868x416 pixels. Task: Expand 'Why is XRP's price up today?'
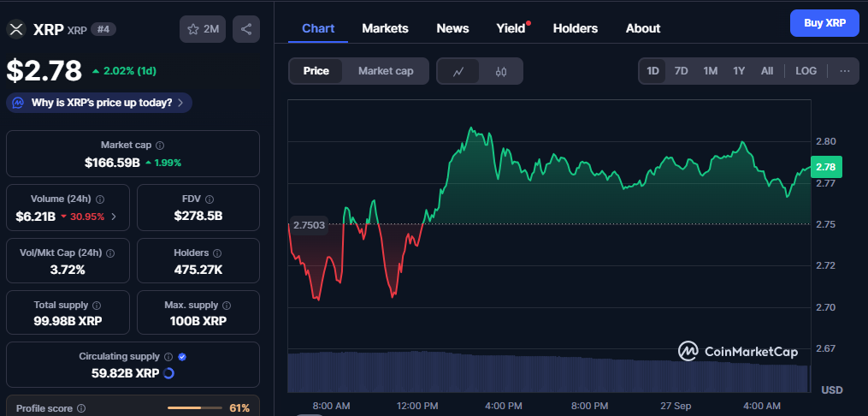coord(99,103)
